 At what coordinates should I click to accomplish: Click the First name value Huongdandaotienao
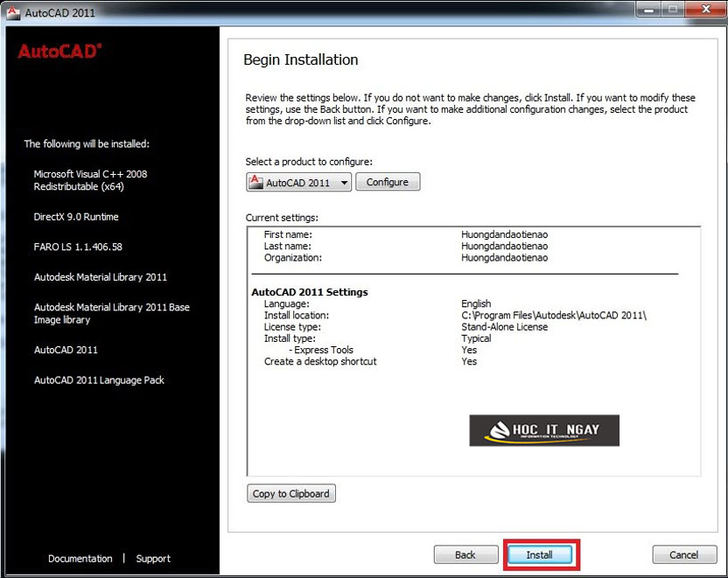tap(504, 234)
